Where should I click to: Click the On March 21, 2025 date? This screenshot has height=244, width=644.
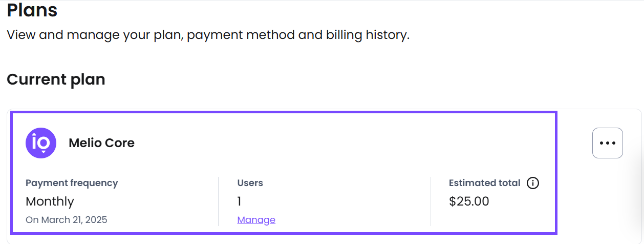[67, 220]
